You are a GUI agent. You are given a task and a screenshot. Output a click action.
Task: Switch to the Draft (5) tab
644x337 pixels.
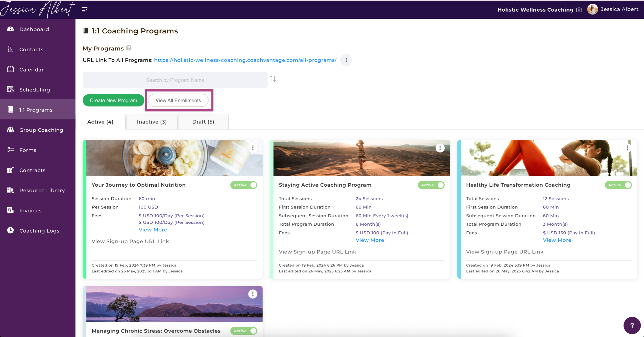point(203,122)
